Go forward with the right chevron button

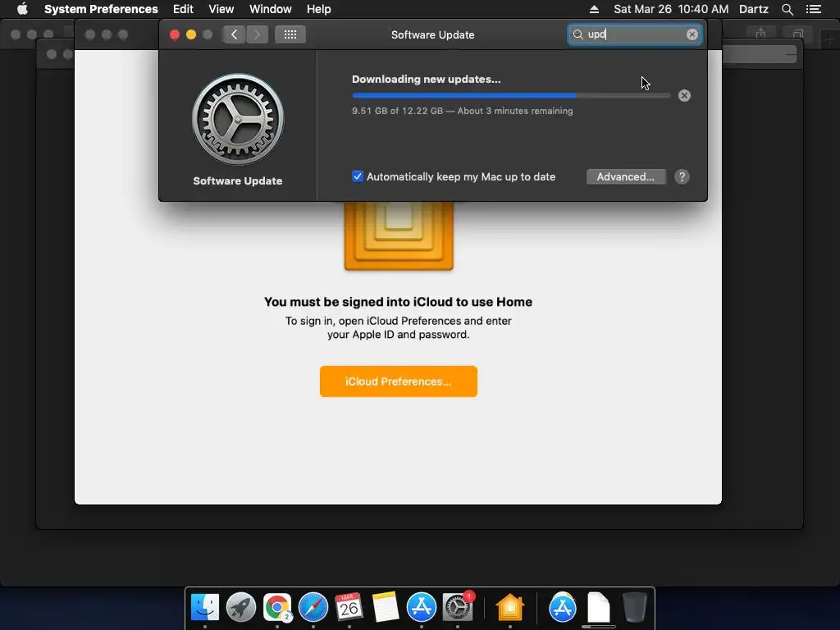click(x=257, y=34)
